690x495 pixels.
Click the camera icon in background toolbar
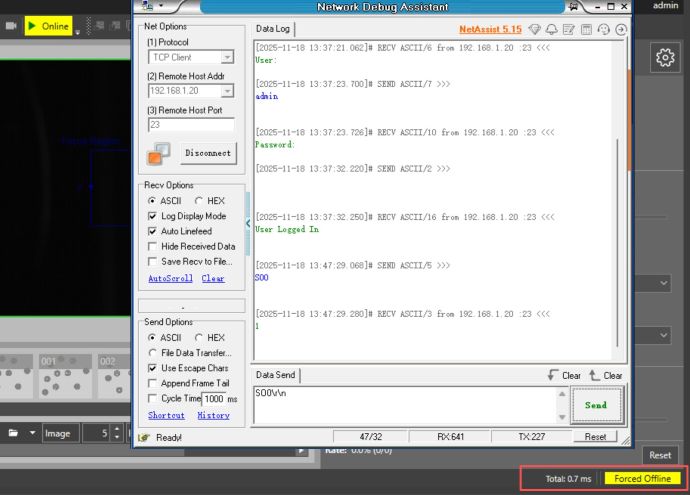[11, 26]
